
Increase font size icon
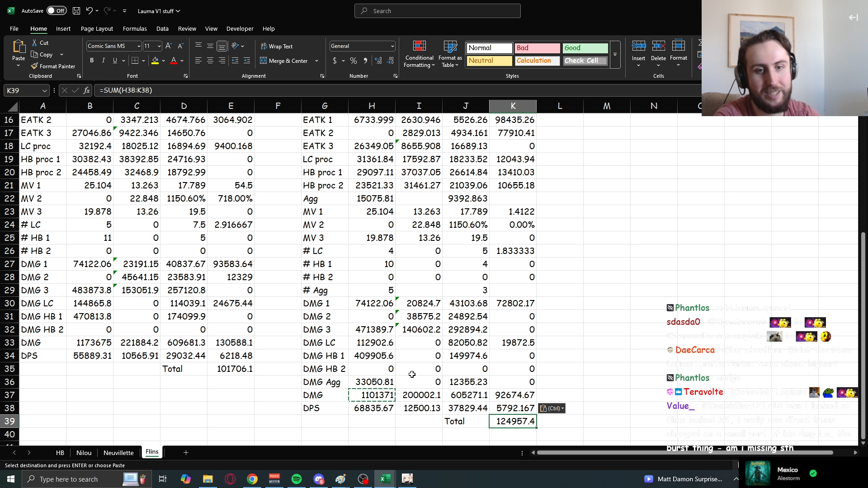click(169, 46)
